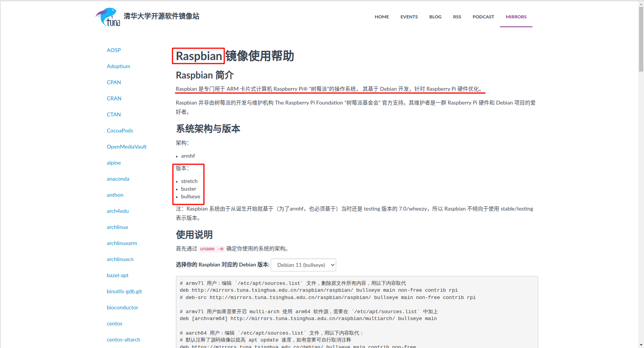
Task: Click the 'bullseye' version list item
Action: (x=191, y=196)
